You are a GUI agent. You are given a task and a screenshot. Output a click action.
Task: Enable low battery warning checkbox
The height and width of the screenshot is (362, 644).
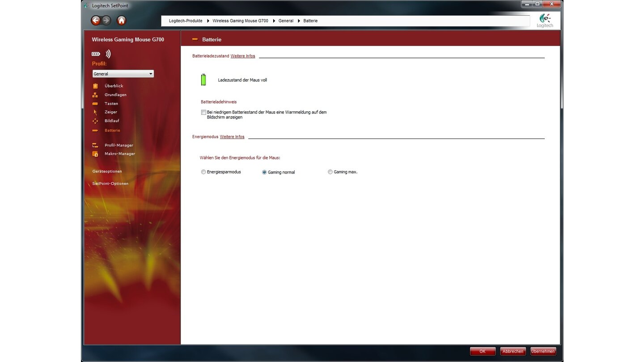tap(203, 113)
